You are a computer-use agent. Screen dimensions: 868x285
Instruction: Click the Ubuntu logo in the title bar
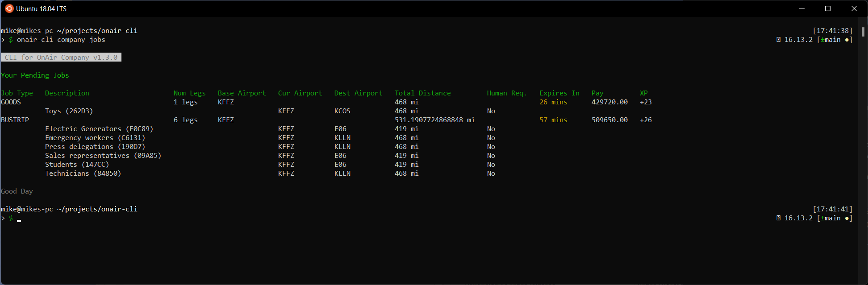[x=9, y=8]
